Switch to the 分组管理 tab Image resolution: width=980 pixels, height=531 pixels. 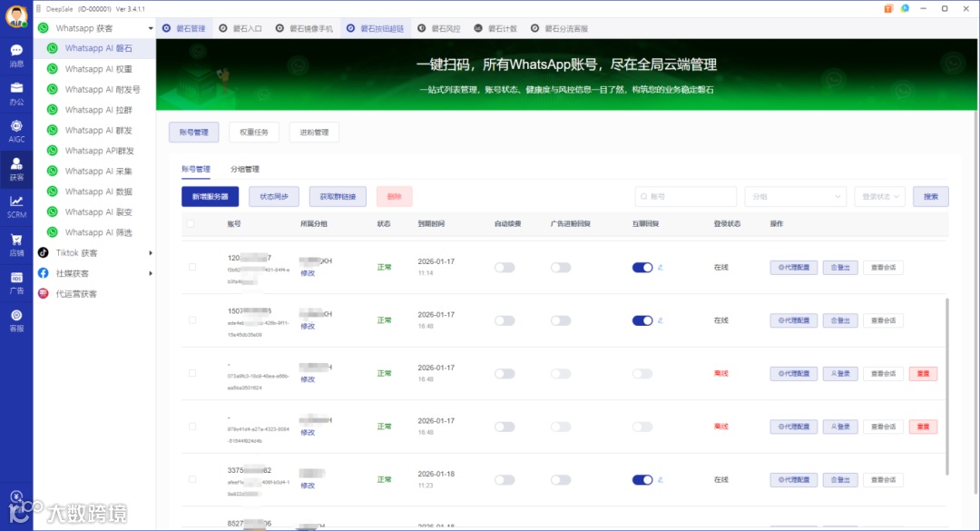point(246,169)
